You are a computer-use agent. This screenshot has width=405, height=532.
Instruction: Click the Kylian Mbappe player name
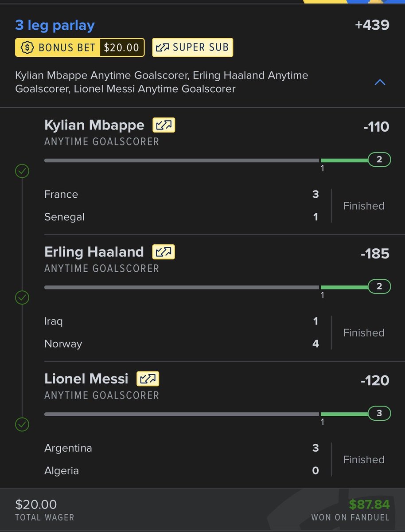tap(94, 125)
